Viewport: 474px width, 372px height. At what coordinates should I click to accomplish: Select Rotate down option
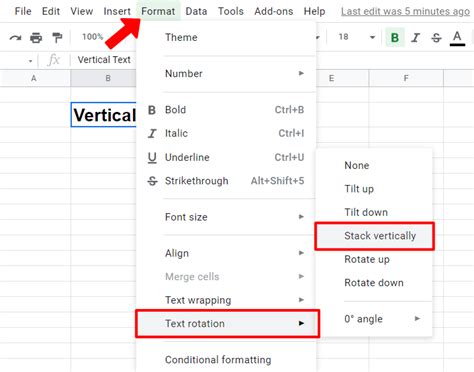coord(374,283)
